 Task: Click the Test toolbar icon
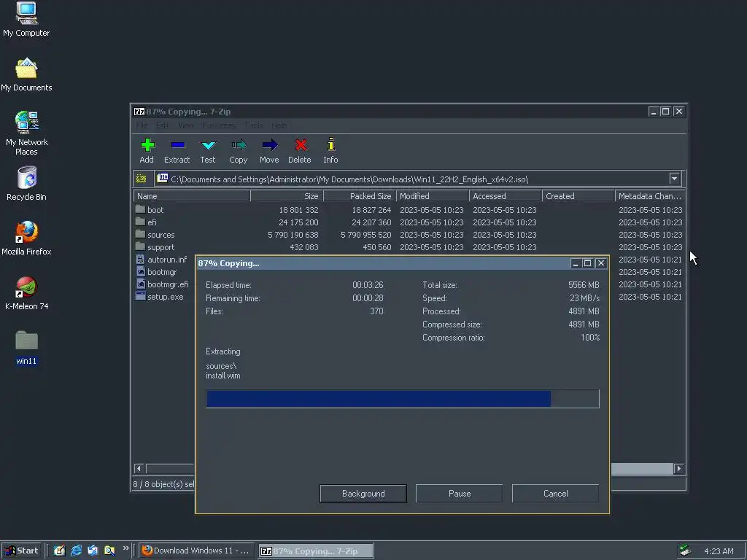[208, 150]
